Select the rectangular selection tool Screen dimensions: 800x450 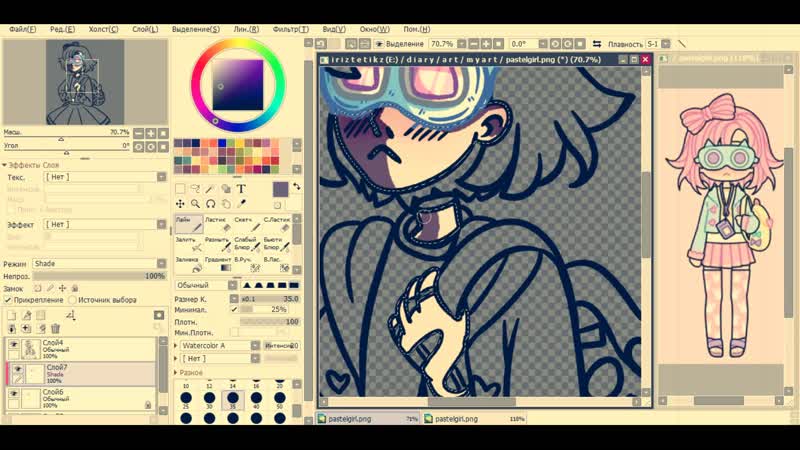coord(180,189)
